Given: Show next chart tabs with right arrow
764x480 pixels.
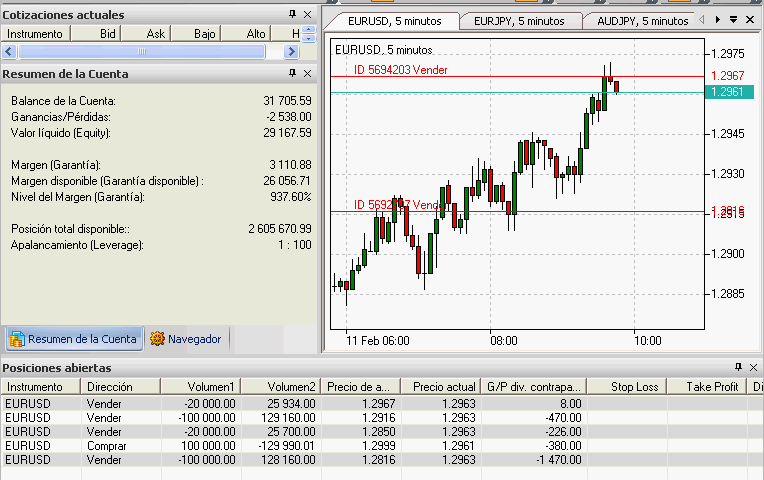Looking at the screenshot, I should tap(718, 19).
